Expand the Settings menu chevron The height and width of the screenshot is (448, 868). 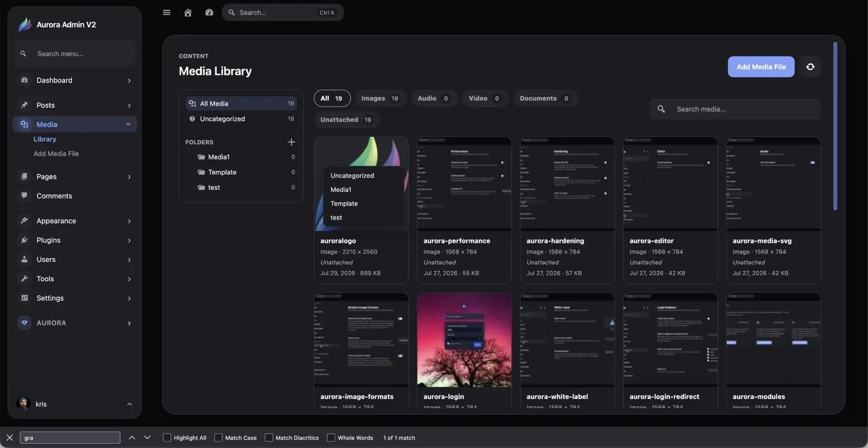point(129,298)
